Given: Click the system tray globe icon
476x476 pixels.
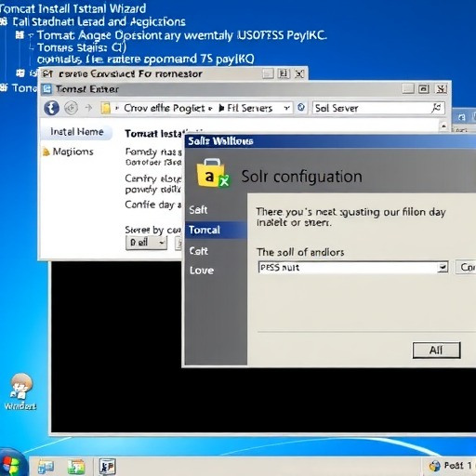Looking at the screenshot, I should click(x=434, y=466).
